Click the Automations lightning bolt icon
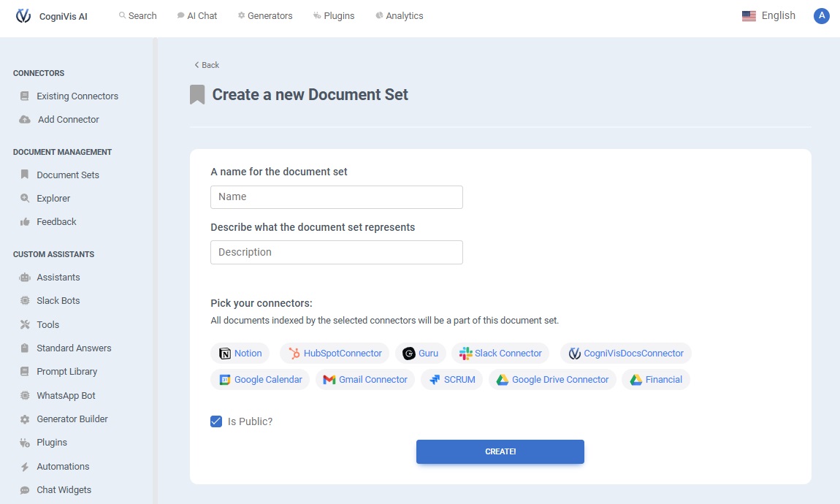 25,467
